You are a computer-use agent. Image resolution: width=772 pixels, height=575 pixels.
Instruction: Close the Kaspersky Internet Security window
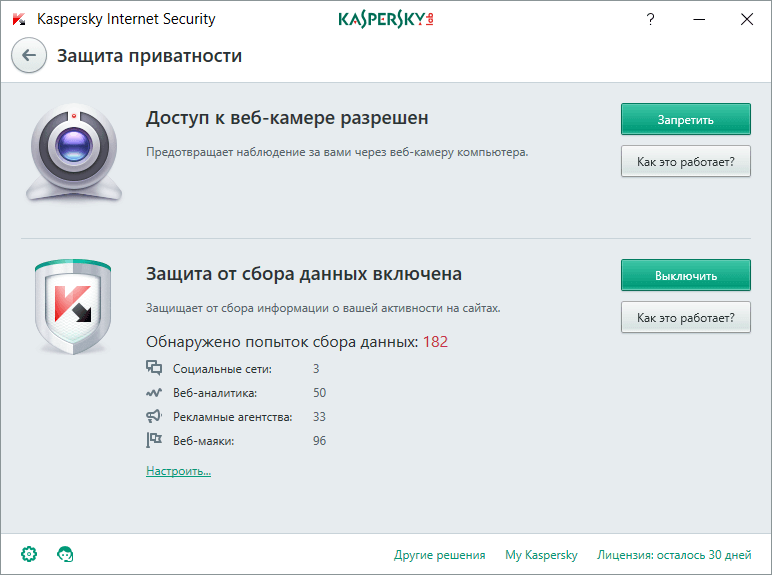pyautogui.click(x=747, y=19)
